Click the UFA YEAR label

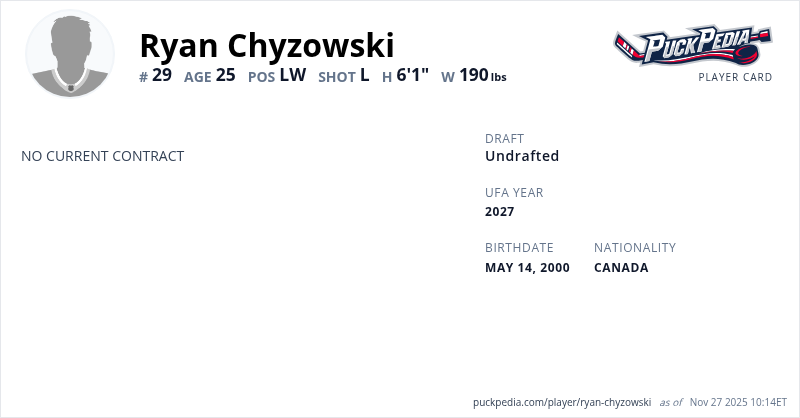click(514, 192)
